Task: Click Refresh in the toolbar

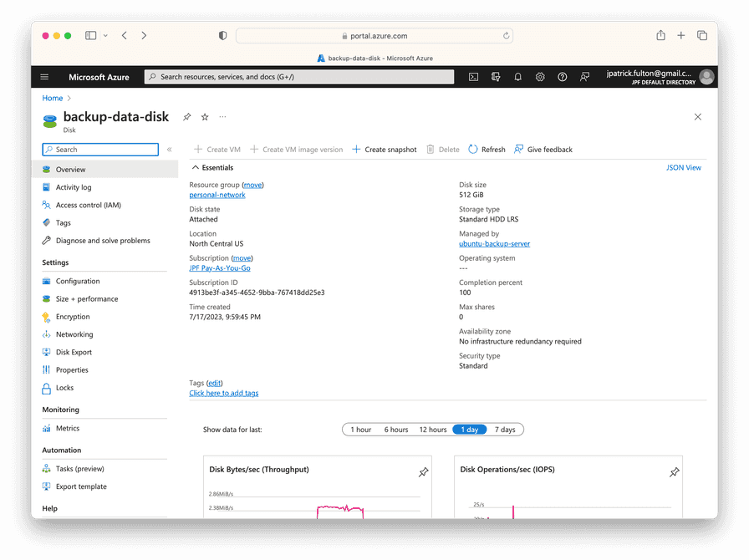Action: [487, 150]
